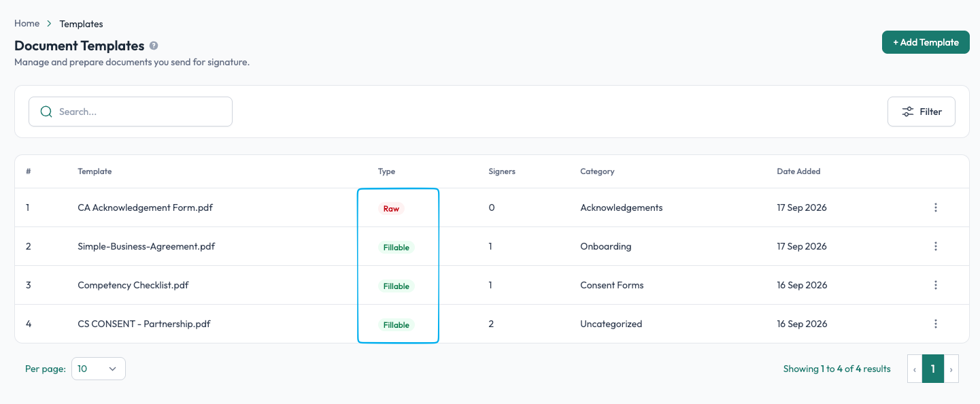This screenshot has height=404, width=980.
Task: Focus the Search input field
Action: click(131, 112)
